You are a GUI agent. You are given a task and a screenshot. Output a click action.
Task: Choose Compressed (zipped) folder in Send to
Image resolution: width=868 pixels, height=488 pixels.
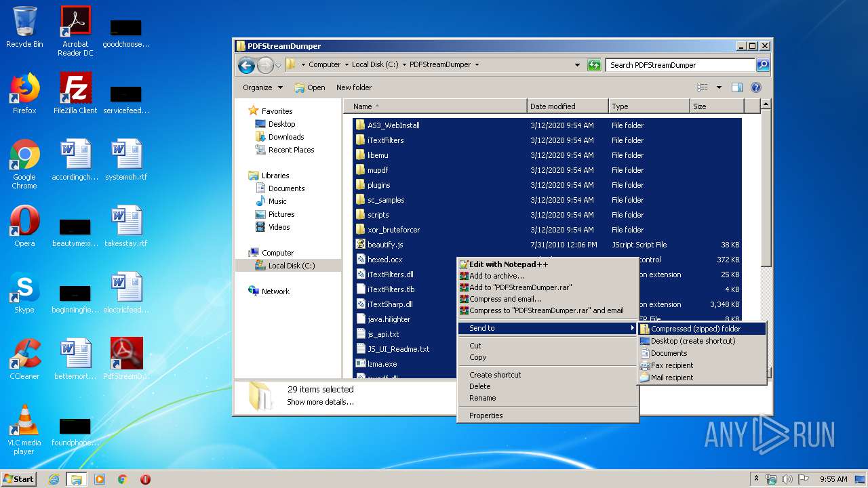point(702,329)
